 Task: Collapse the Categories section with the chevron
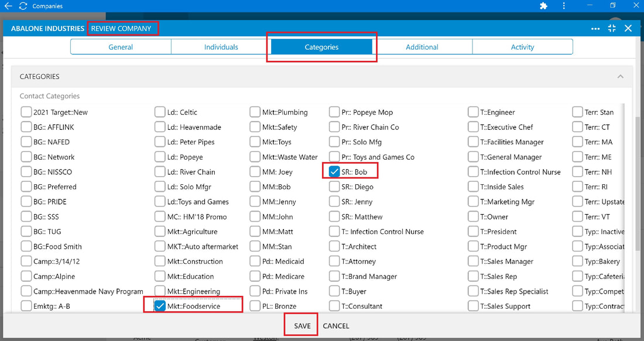(x=620, y=77)
